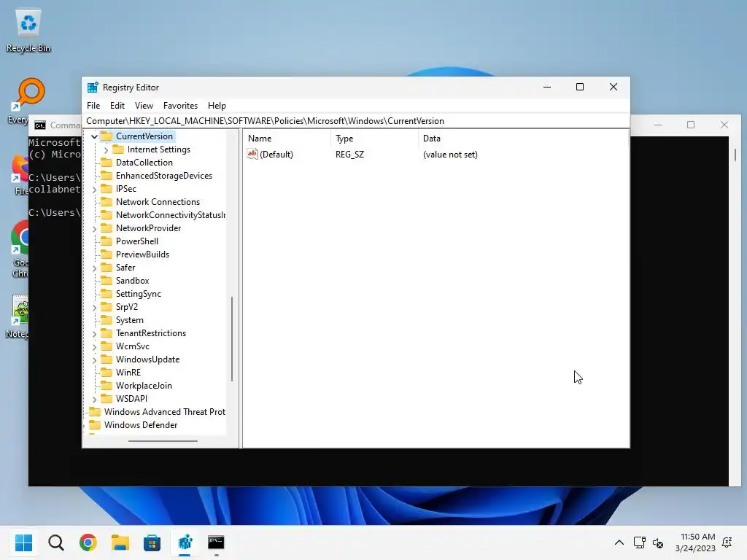
Task: Open the Windows Start menu
Action: click(x=23, y=542)
